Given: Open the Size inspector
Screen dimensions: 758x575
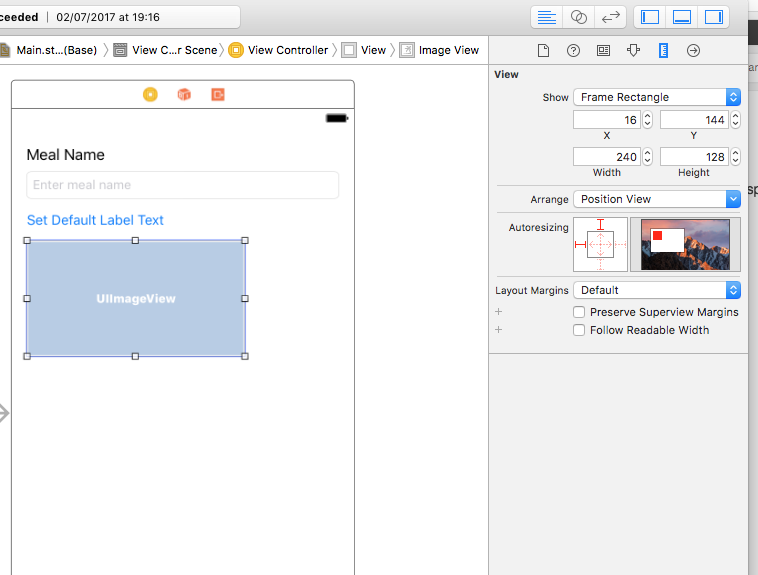Looking at the screenshot, I should click(663, 50).
